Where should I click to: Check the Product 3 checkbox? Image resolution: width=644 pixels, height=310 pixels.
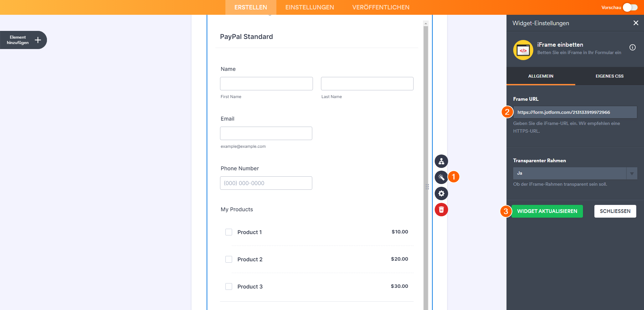pos(229,286)
